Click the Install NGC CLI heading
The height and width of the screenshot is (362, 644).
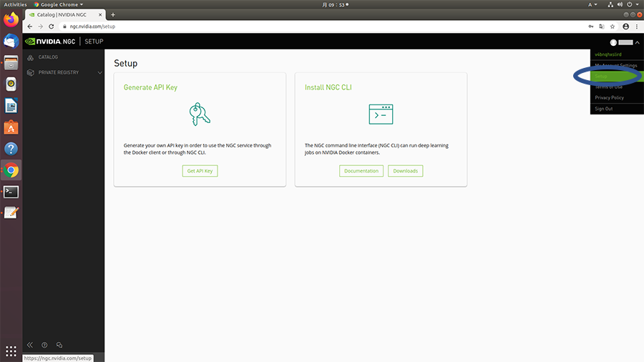pyautogui.click(x=328, y=87)
